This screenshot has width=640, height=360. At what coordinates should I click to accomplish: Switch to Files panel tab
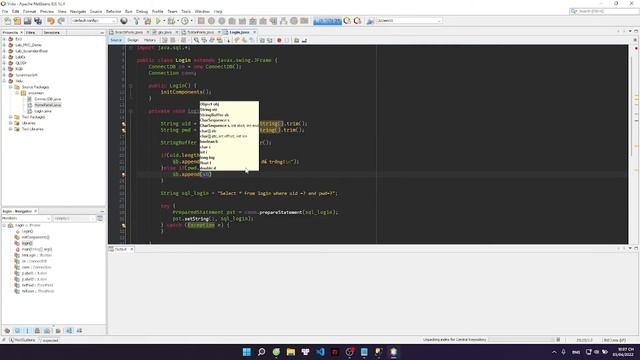pyautogui.click(x=30, y=32)
